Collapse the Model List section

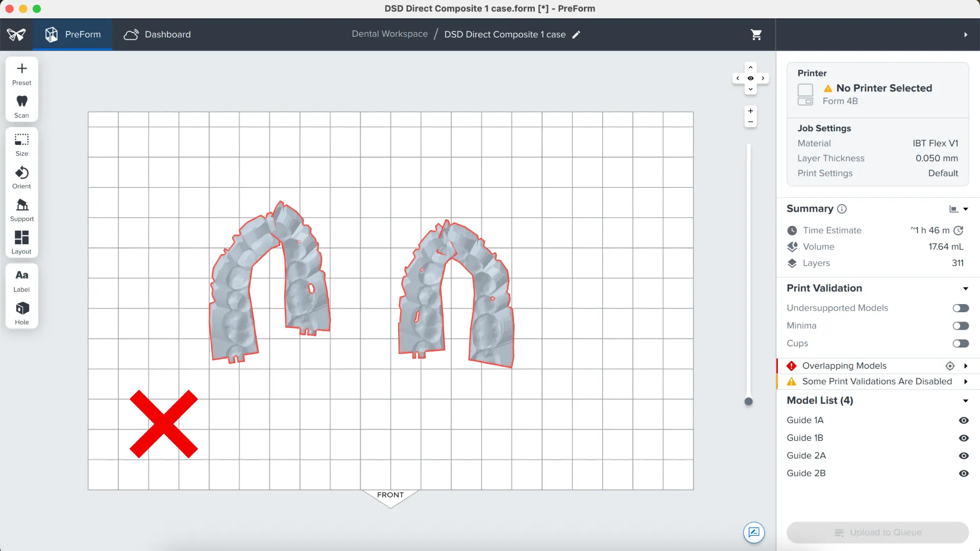pyautogui.click(x=965, y=401)
